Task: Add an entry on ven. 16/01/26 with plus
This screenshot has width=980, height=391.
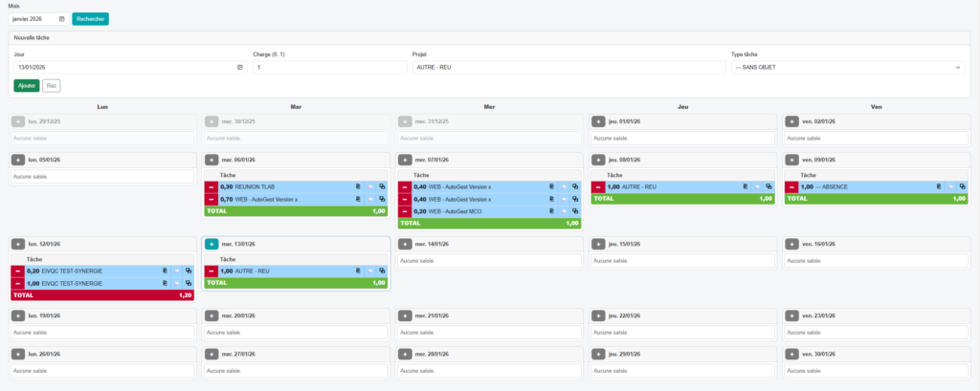Action: pos(791,244)
